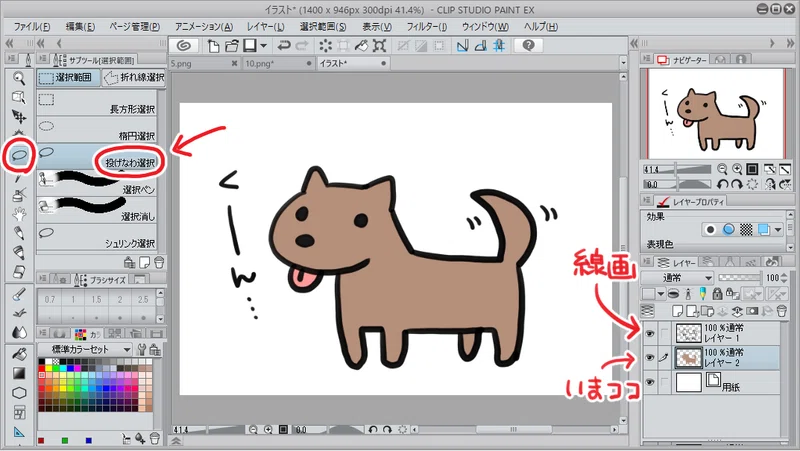The width and height of the screenshot is (800, 451).
Task: Open save icon dropdown arrow
Action: click(x=263, y=46)
